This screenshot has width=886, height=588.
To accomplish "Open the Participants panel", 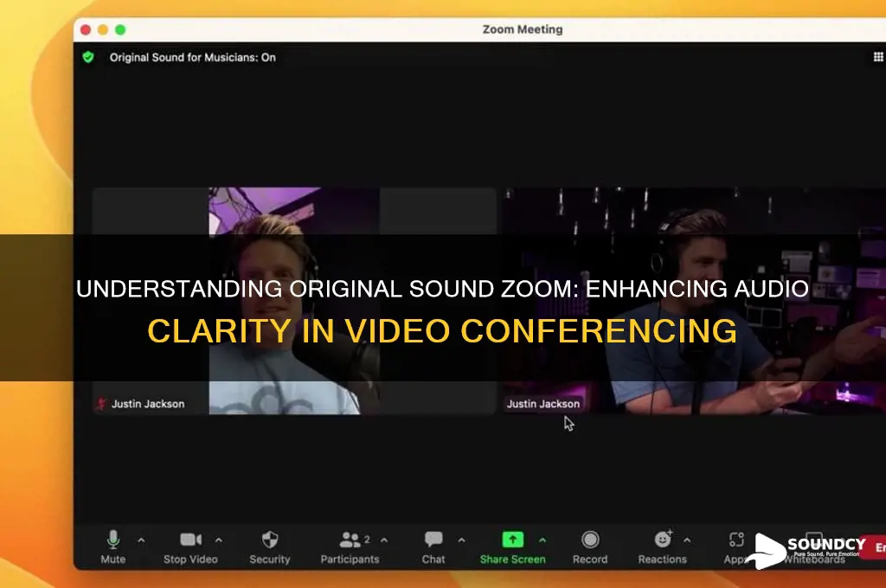I will pyautogui.click(x=350, y=546).
